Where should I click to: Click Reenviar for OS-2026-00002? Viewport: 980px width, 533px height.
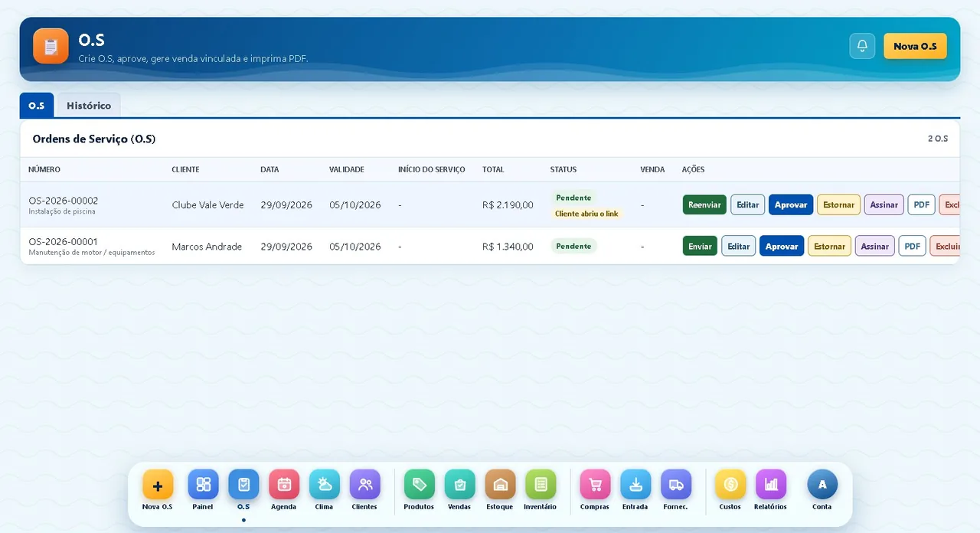[x=704, y=204]
